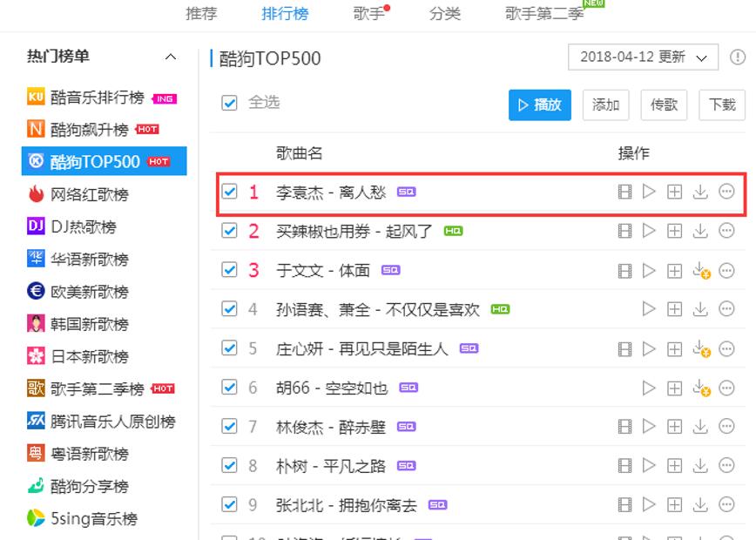Play song 朴树 - 平凡之路

click(x=649, y=465)
